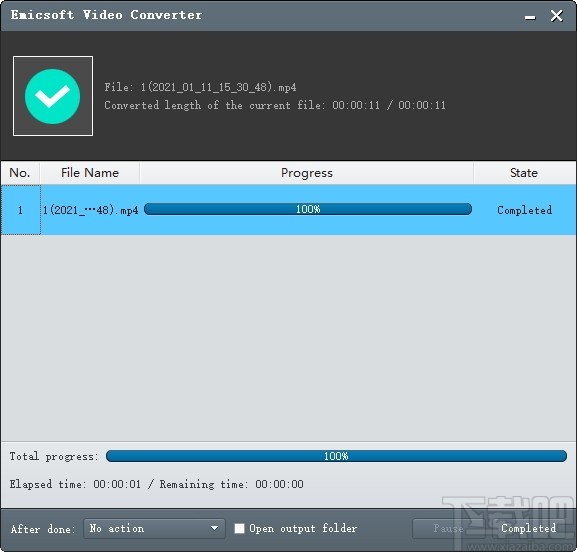Viewport: 577px width, 552px height.
Task: Click the Emicsoft Video Converter title text
Action: pyautogui.click(x=106, y=15)
